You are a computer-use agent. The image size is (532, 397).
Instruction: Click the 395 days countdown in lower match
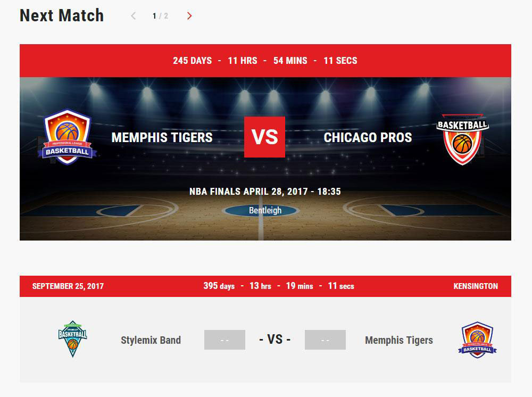pyautogui.click(x=279, y=286)
